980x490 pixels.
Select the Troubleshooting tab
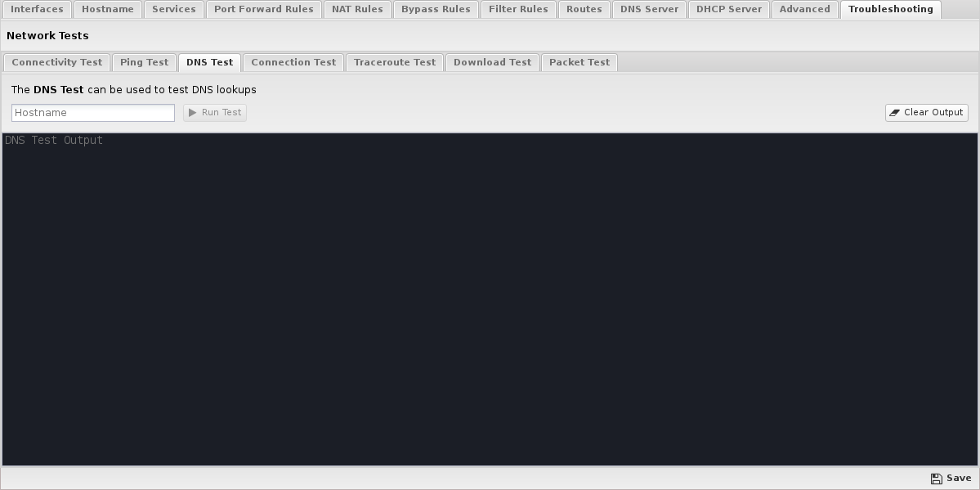click(x=891, y=9)
